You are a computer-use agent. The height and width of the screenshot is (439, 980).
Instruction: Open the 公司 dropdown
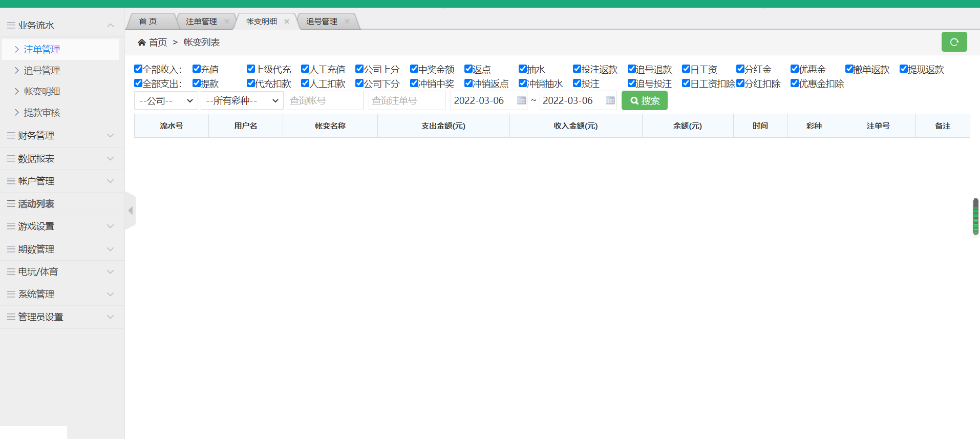(166, 101)
